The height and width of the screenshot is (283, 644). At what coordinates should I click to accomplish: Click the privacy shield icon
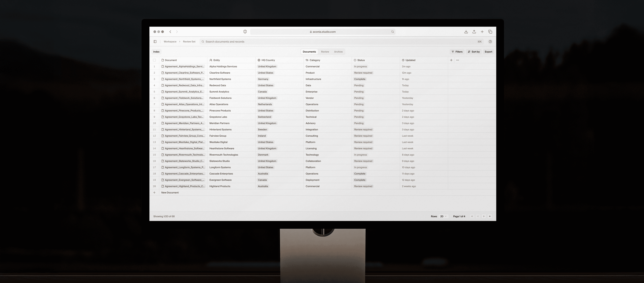pyautogui.click(x=245, y=32)
